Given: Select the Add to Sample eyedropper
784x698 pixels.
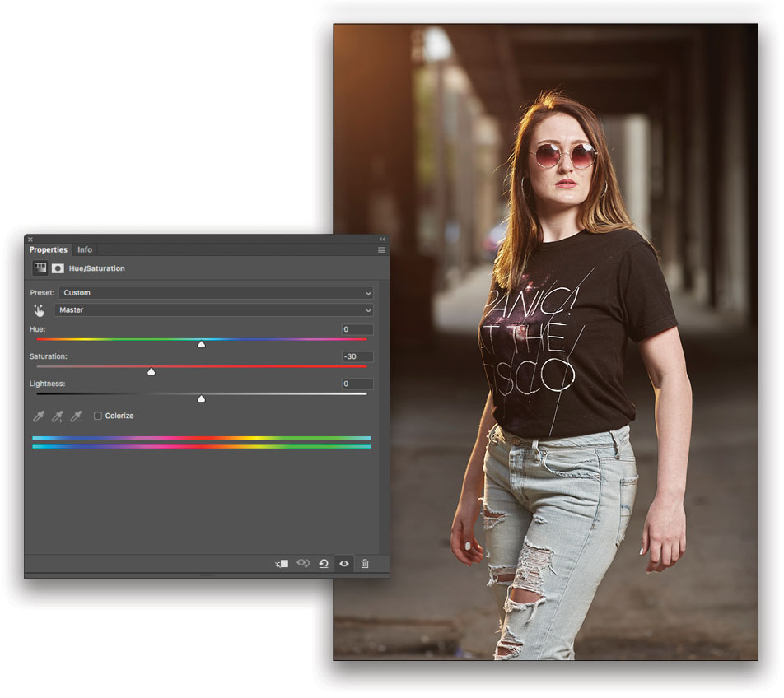Looking at the screenshot, I should [56, 416].
